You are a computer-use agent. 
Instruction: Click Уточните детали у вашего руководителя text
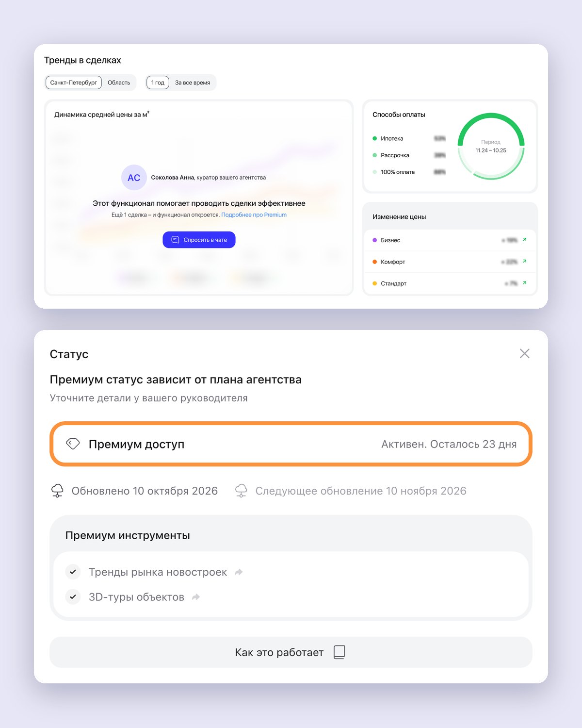click(x=149, y=398)
